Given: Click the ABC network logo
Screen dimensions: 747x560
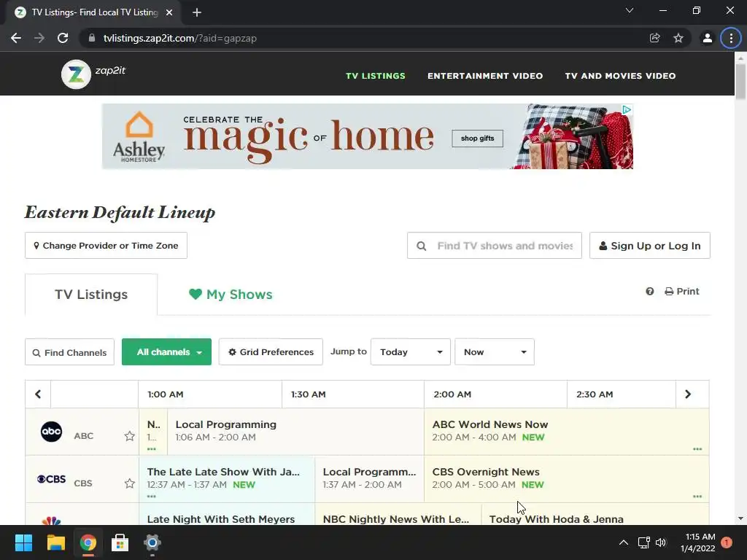Looking at the screenshot, I should click(x=52, y=432).
